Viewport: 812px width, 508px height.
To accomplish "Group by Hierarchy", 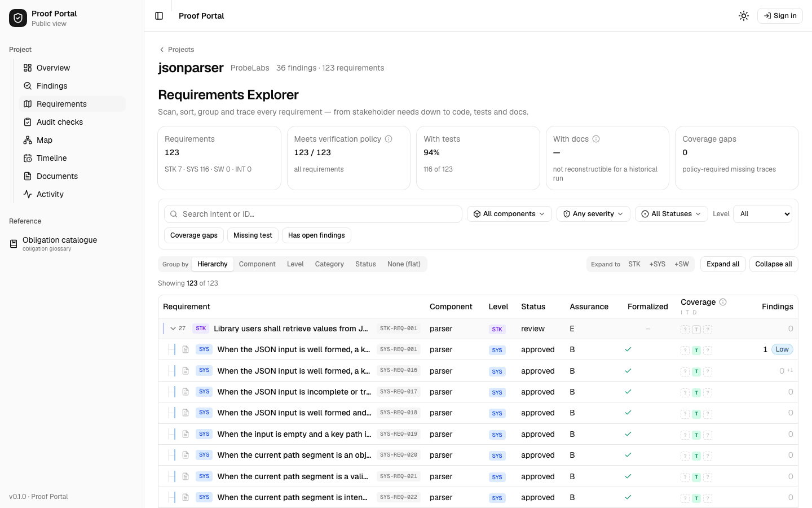I will click(213, 264).
